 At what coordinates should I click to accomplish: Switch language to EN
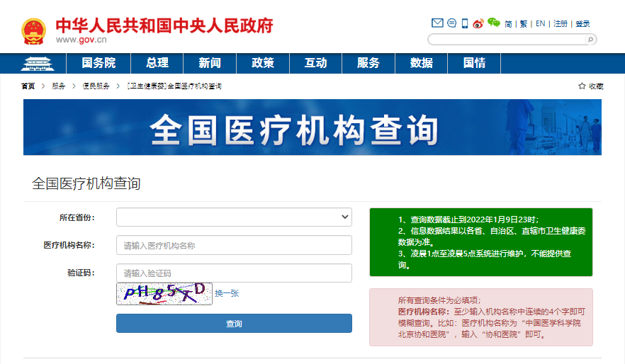tap(541, 24)
